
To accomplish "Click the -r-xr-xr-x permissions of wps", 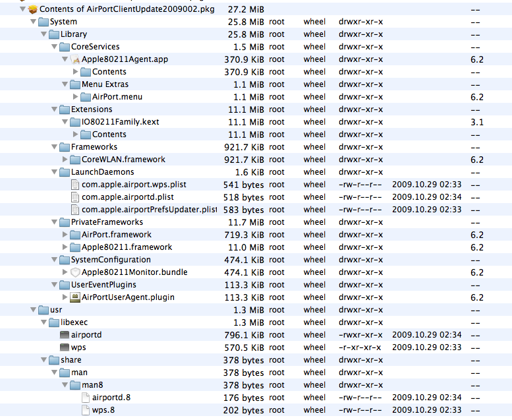I will [x=360, y=347].
